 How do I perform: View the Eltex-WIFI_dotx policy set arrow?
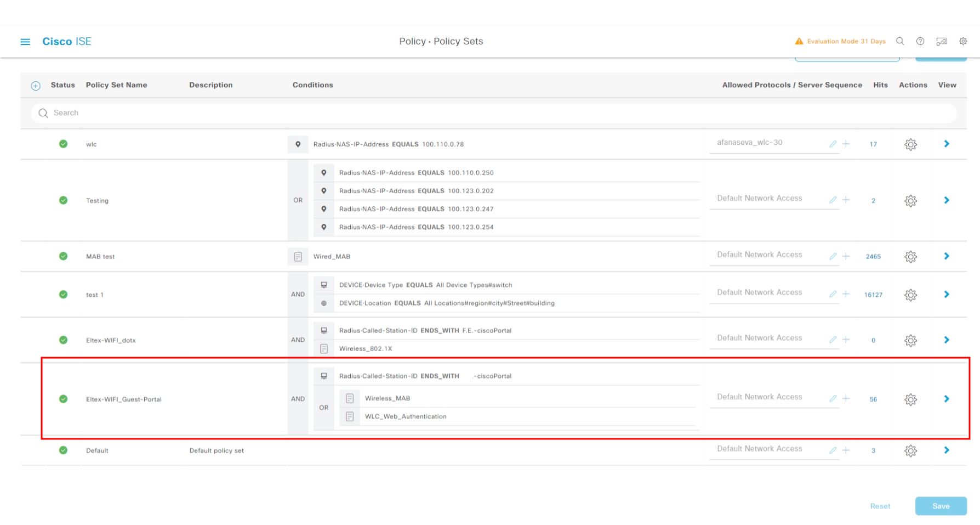click(x=947, y=340)
